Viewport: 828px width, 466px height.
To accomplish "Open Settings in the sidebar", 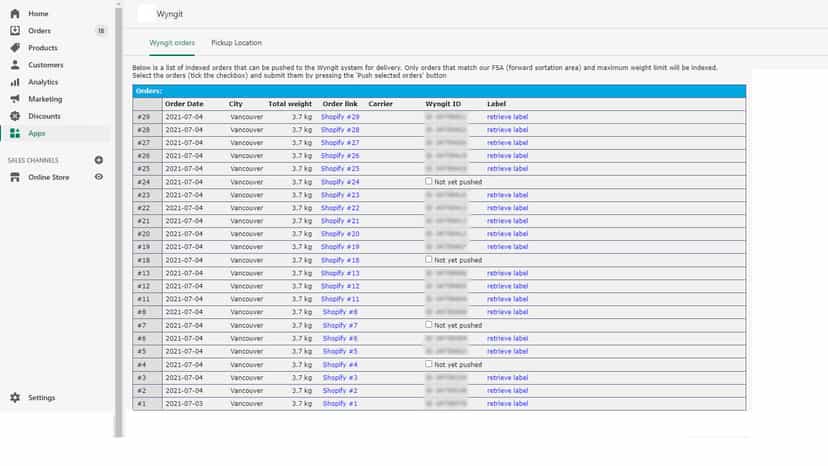I will pyautogui.click(x=41, y=397).
